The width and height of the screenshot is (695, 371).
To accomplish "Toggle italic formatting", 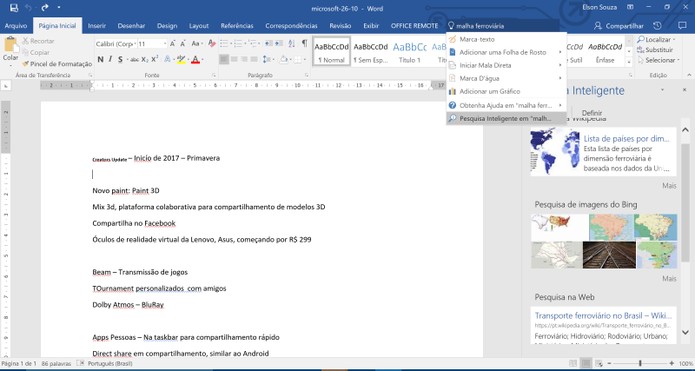I will click(110, 59).
